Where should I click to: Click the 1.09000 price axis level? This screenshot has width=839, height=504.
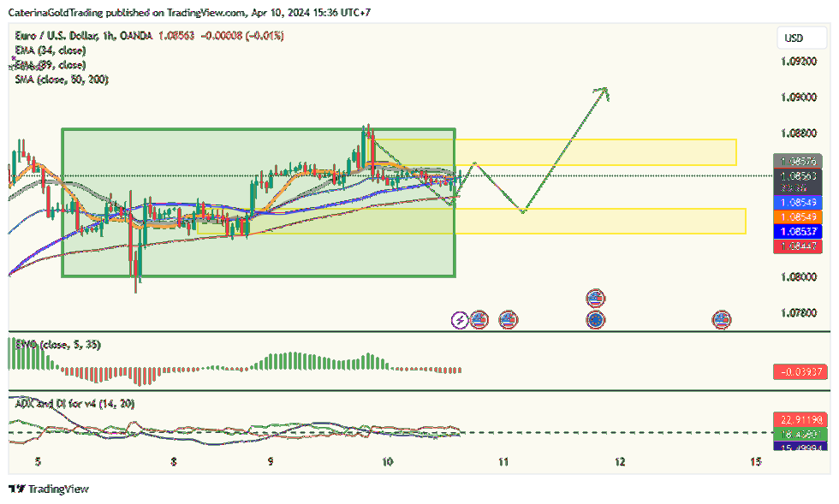point(799,97)
